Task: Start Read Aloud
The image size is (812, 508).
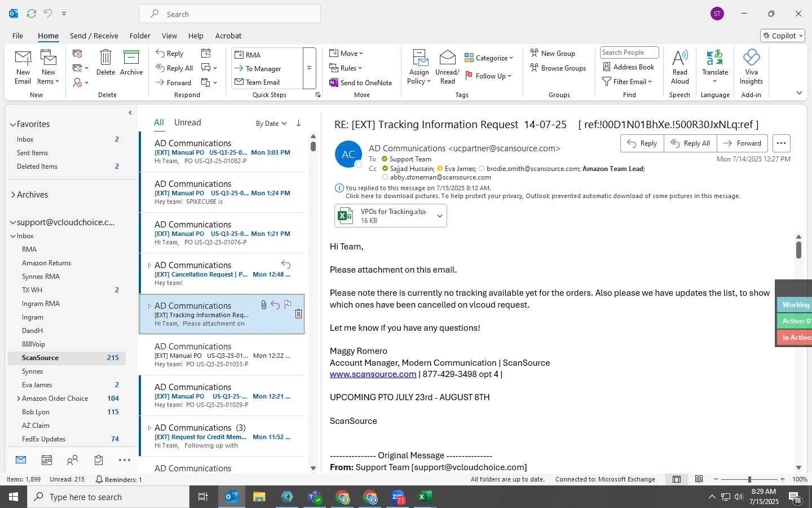Action: coord(680,67)
